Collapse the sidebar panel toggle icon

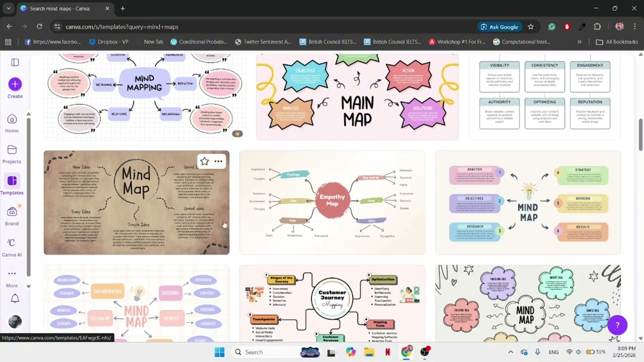pyautogui.click(x=15, y=62)
